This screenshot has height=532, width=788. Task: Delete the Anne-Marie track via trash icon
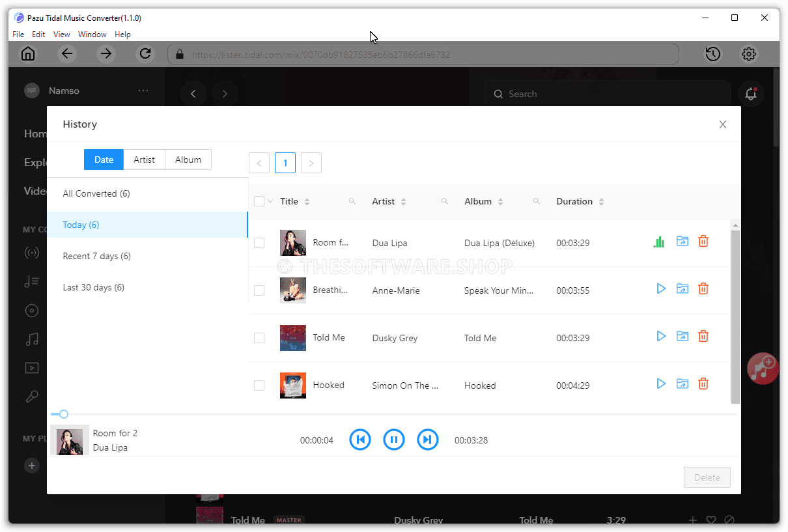tap(703, 288)
